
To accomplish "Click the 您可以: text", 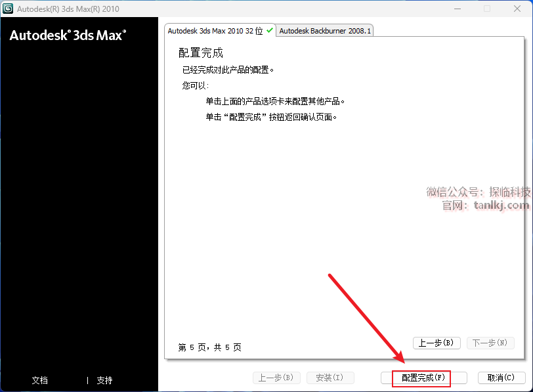I will [196, 85].
